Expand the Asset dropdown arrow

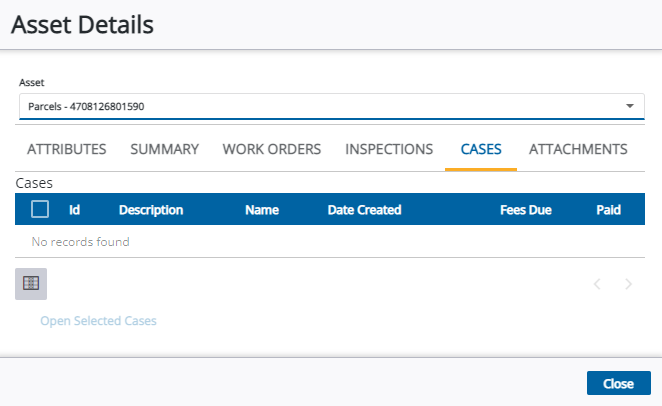(x=629, y=106)
